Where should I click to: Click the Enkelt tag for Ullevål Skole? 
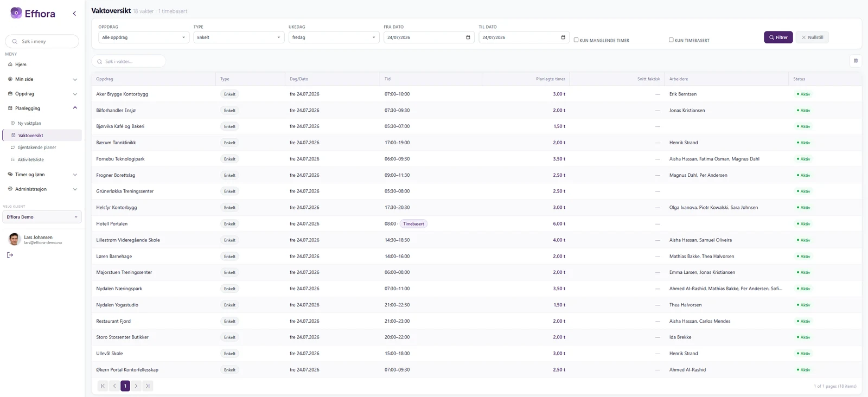(230, 354)
